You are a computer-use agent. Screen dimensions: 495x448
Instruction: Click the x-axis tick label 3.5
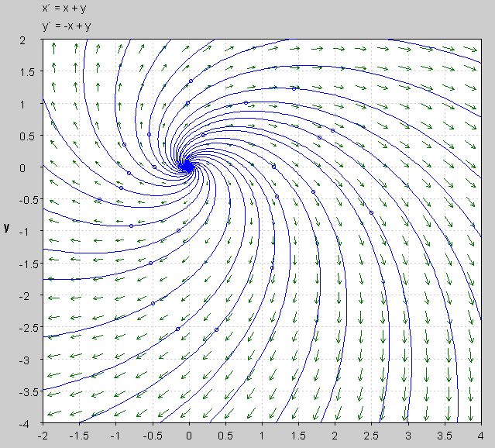tap(445, 436)
